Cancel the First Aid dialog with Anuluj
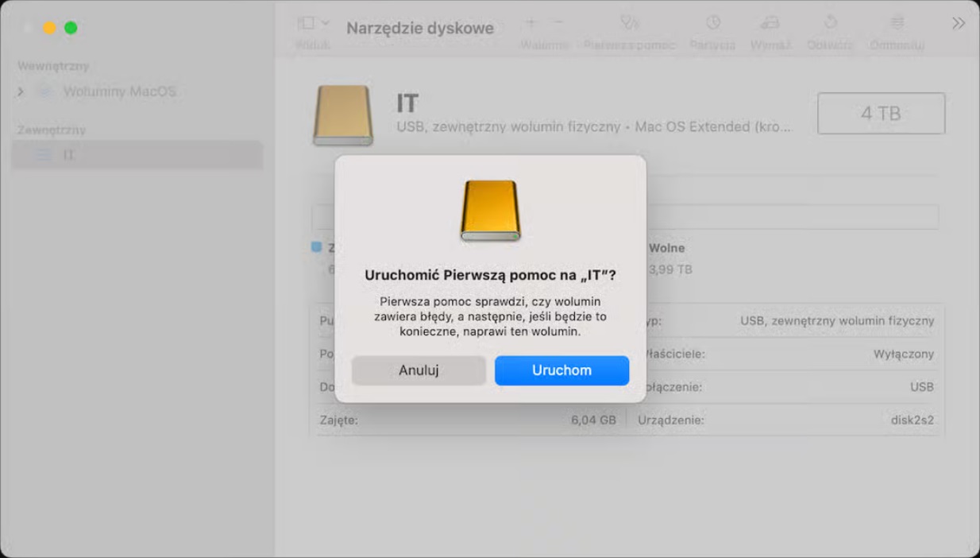The height and width of the screenshot is (558, 980). 419,370
